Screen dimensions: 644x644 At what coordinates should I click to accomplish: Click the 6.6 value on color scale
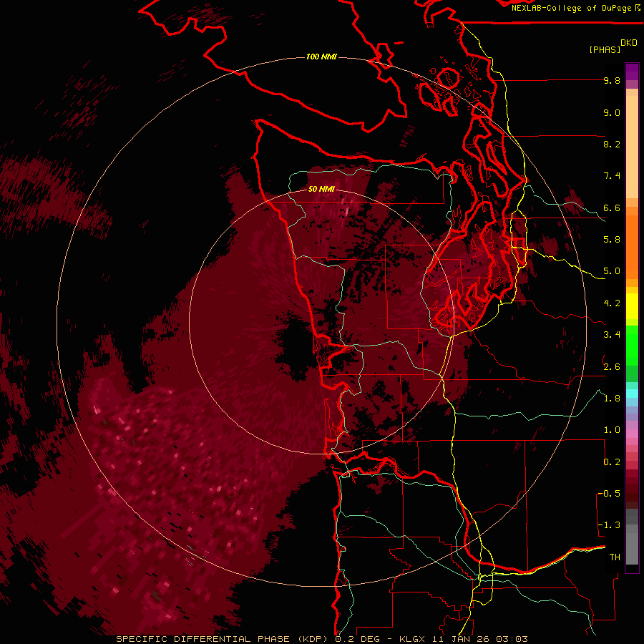click(x=612, y=208)
